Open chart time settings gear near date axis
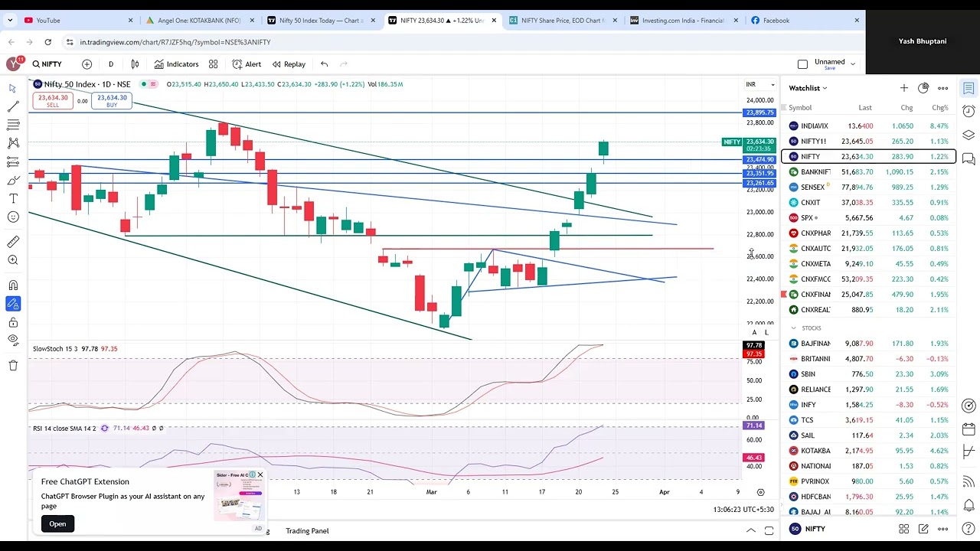 [760, 492]
